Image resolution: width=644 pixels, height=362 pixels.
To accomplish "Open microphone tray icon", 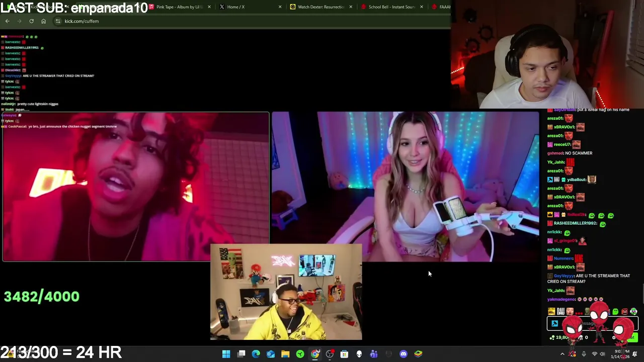I will point(584,354).
